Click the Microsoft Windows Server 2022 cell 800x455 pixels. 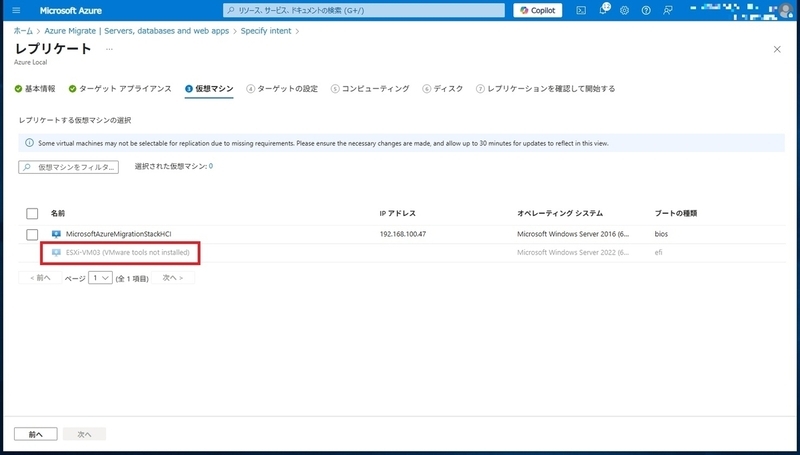[x=573, y=252]
